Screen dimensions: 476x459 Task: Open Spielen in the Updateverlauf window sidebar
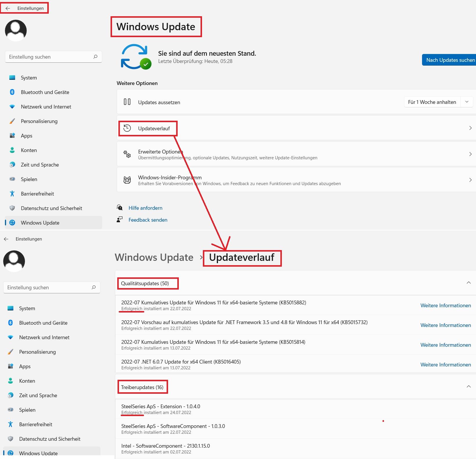point(52,410)
